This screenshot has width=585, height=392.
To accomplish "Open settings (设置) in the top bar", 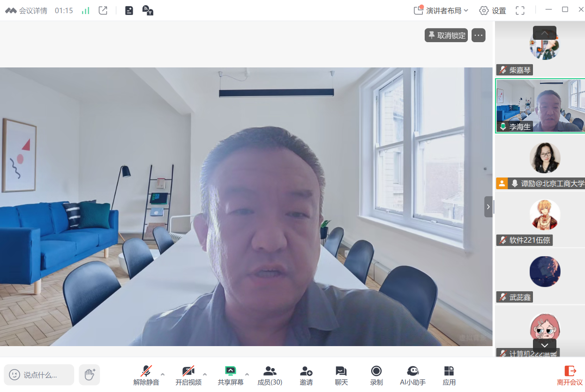I will point(493,10).
